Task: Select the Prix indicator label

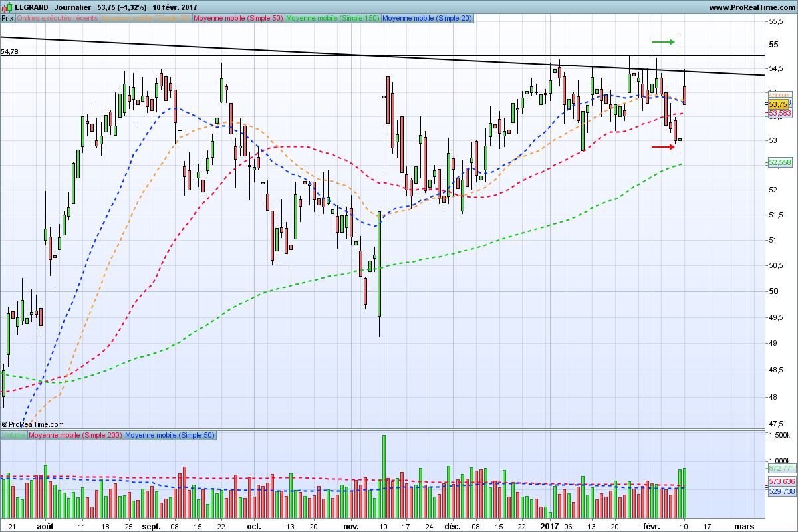Action: [7, 18]
